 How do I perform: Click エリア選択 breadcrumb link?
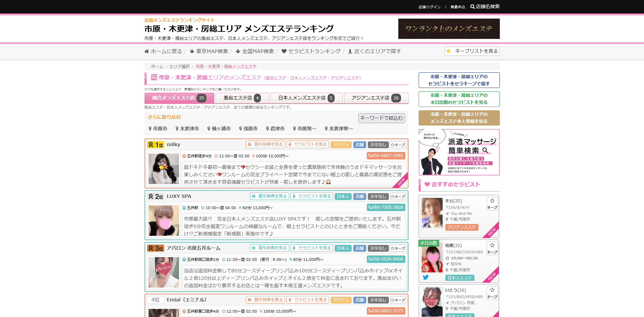click(x=179, y=67)
